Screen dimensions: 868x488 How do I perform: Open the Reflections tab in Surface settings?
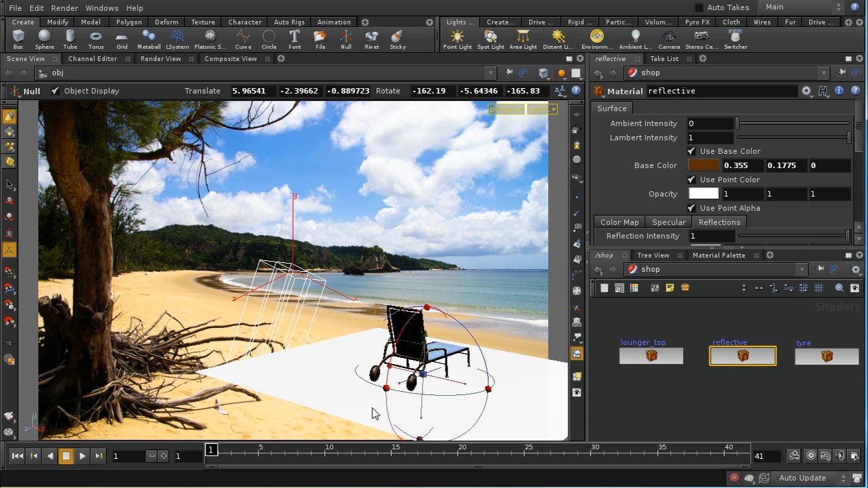(719, 222)
